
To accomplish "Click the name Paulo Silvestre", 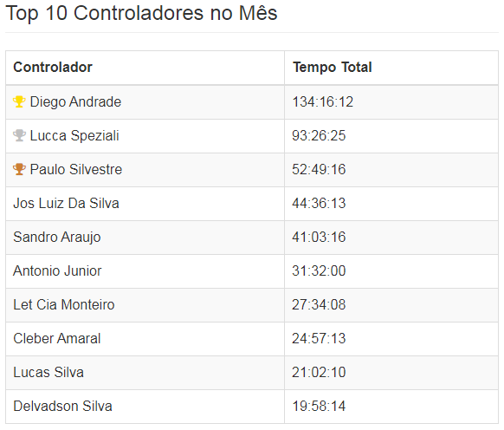I will [76, 169].
